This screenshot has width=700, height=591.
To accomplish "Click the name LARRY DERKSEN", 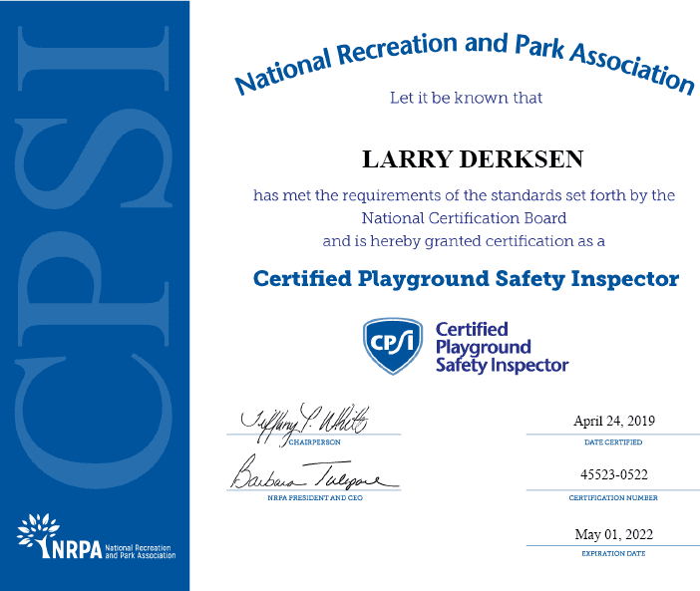I will click(473, 159).
